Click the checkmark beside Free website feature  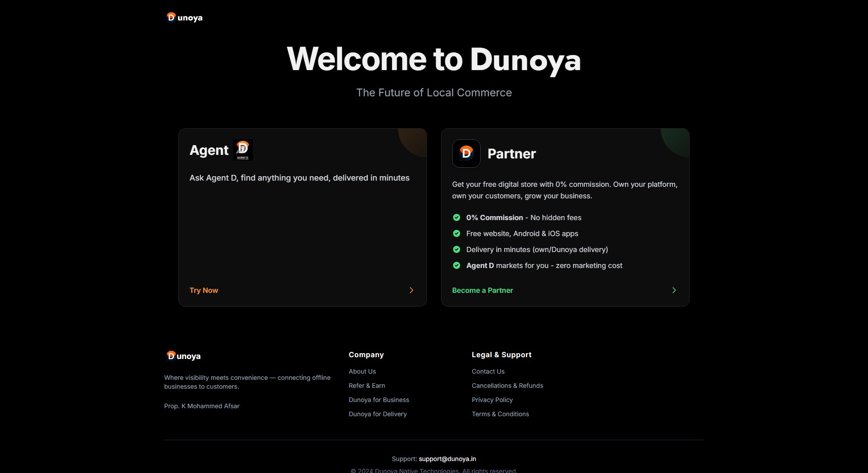coord(457,233)
